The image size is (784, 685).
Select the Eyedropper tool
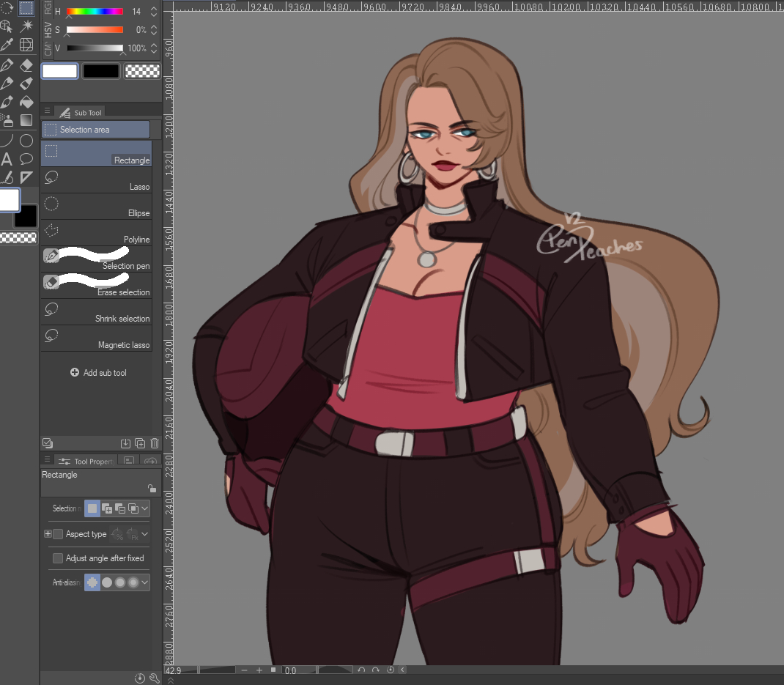coord(7,45)
